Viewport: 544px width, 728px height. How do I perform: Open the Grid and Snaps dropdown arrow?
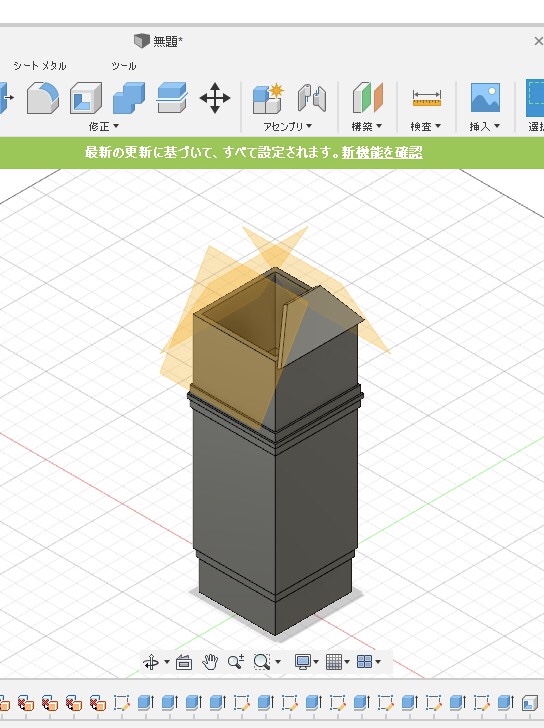coord(347,662)
